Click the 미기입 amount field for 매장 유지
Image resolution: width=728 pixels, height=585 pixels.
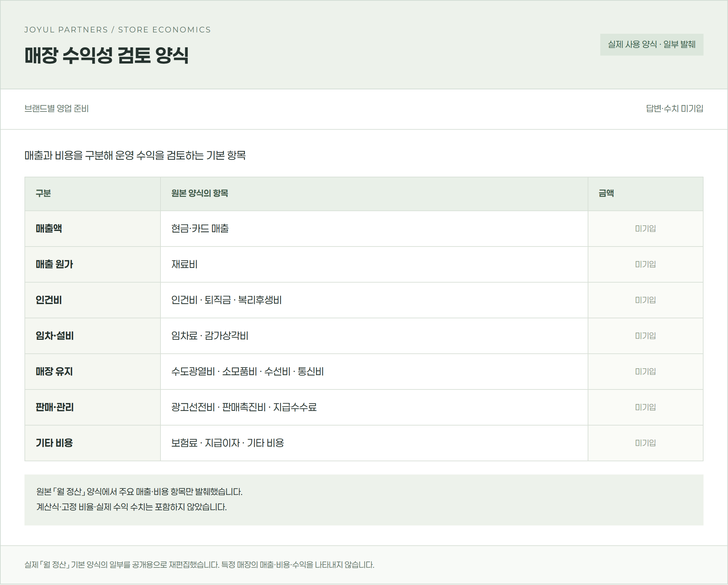(x=645, y=372)
